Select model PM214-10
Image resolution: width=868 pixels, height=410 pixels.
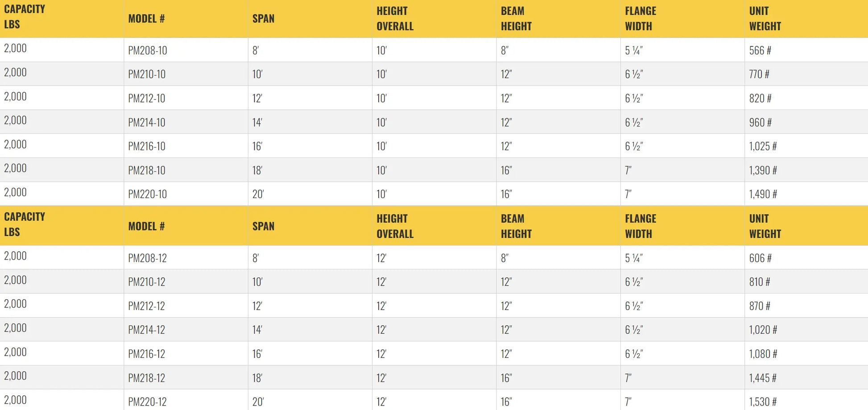[147, 122]
